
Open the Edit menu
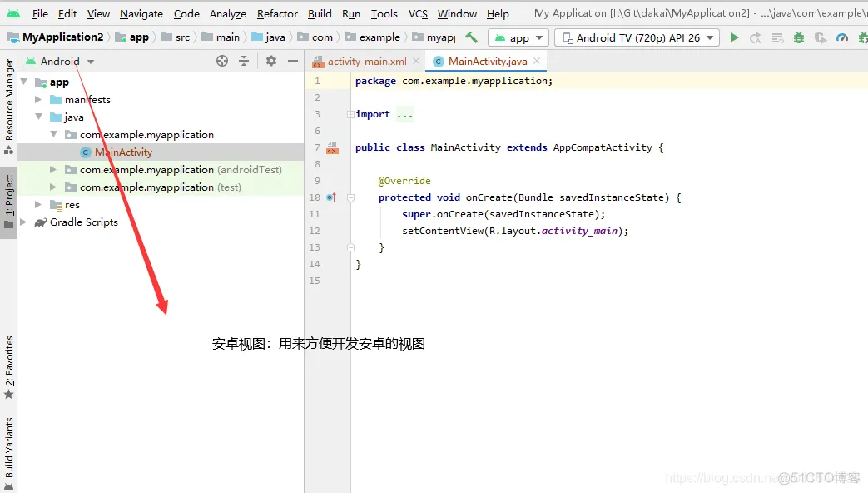tap(67, 14)
